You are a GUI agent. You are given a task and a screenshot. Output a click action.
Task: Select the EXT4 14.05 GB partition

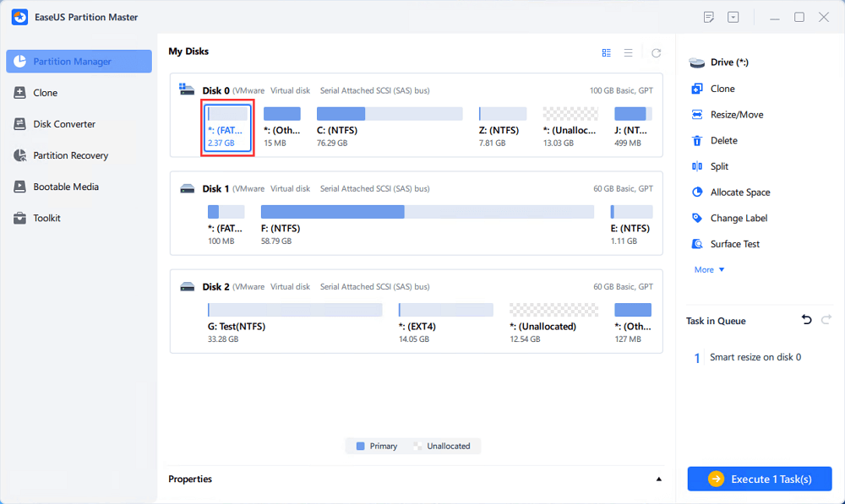point(445,323)
